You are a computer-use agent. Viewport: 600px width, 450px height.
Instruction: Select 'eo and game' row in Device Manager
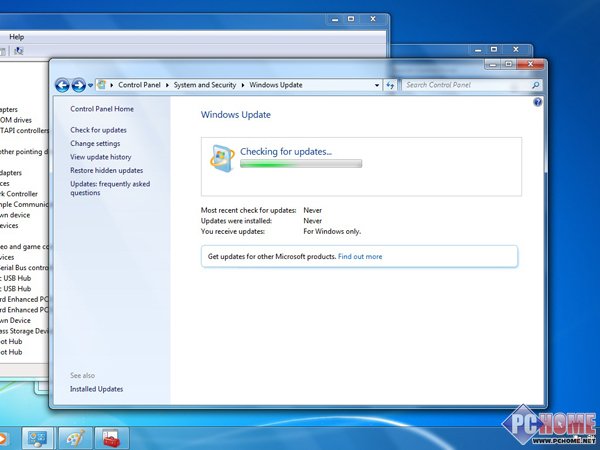pyautogui.click(x=24, y=247)
